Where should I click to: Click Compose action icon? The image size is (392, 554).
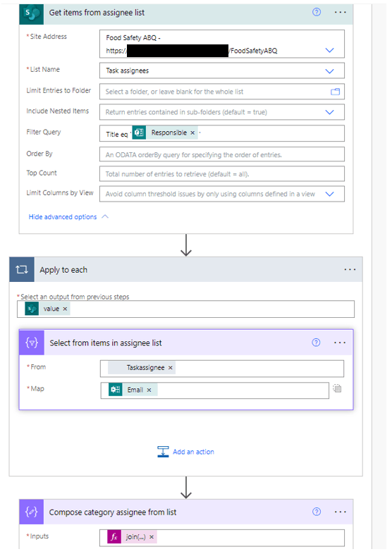coord(32,512)
